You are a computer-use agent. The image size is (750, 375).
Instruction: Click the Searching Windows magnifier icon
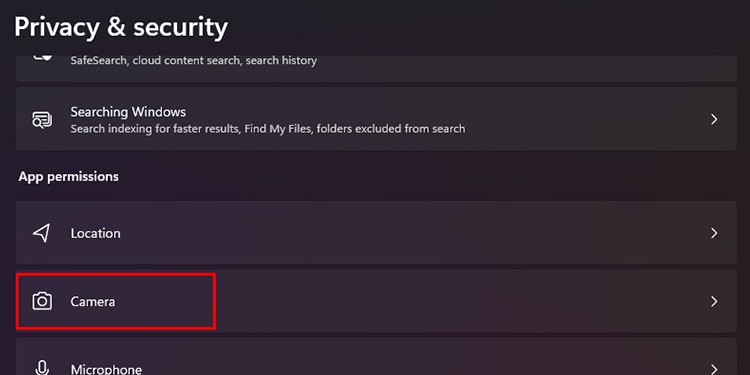tap(42, 120)
